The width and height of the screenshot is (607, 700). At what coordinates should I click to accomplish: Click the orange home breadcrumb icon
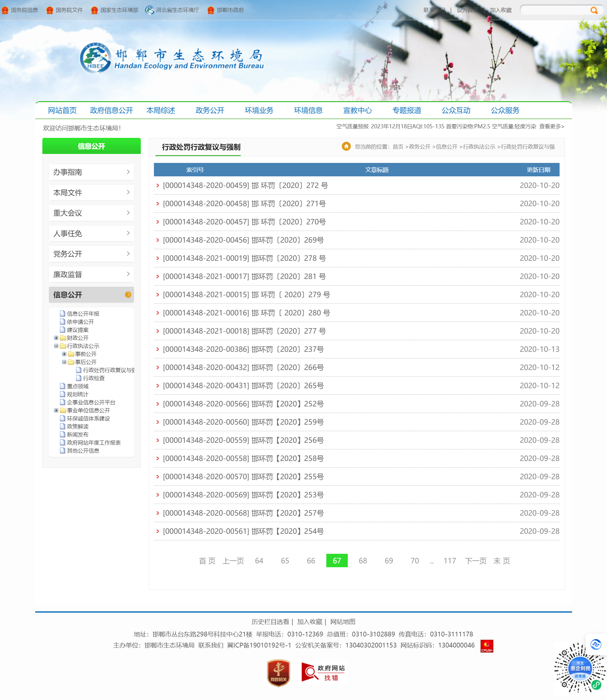point(346,147)
